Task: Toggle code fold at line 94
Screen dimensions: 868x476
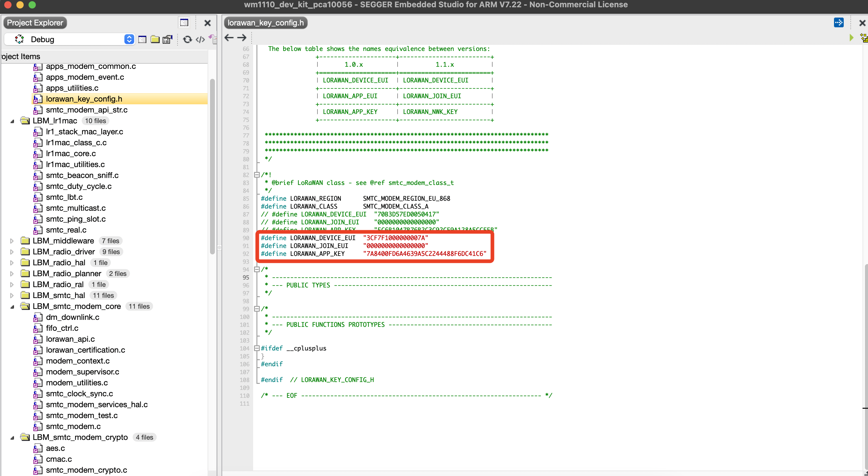Action: pyautogui.click(x=257, y=269)
